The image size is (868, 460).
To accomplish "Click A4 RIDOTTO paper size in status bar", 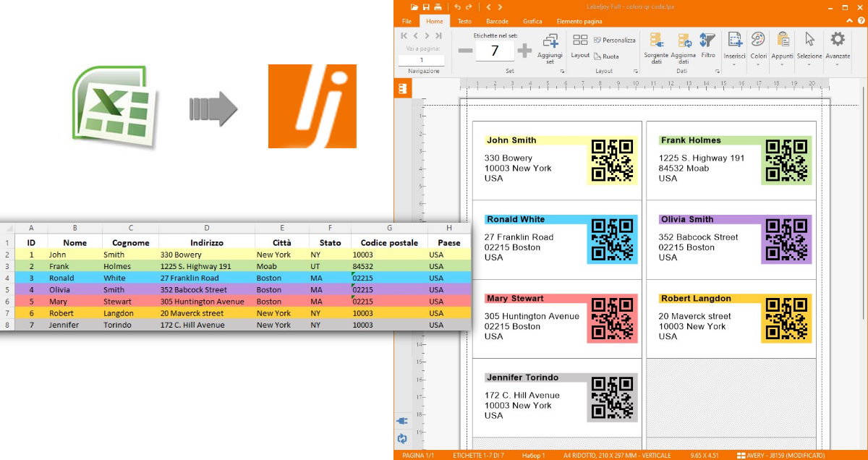I will coord(618,456).
